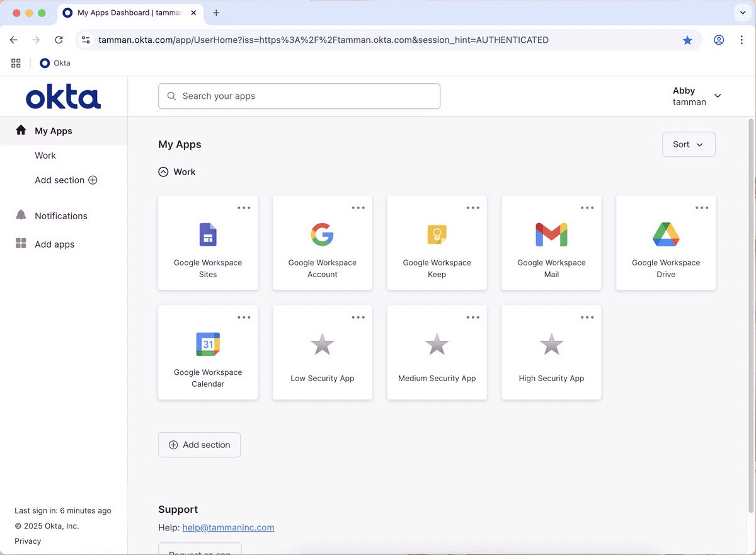756x555 pixels.
Task: Open the Sort dropdown
Action: pyautogui.click(x=689, y=144)
